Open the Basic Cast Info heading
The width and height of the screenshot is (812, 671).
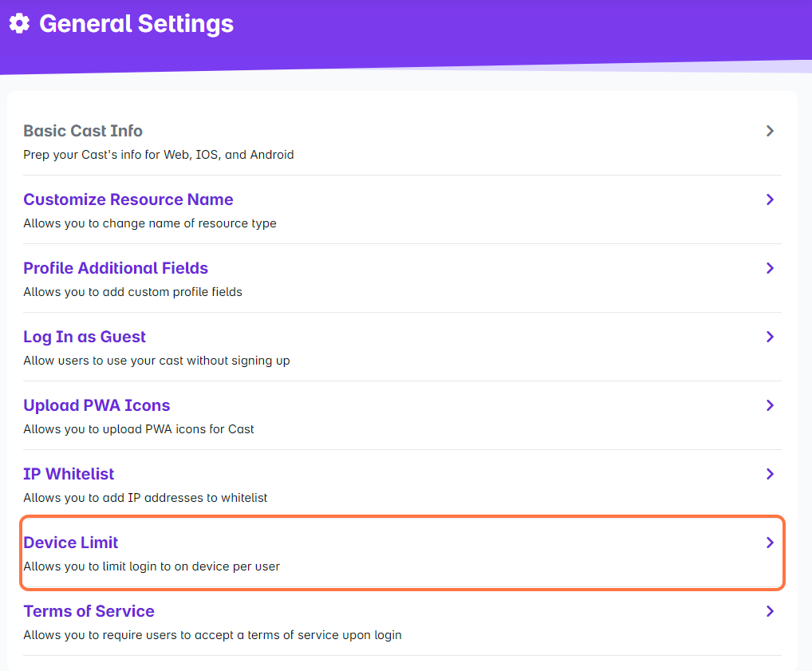tap(83, 131)
